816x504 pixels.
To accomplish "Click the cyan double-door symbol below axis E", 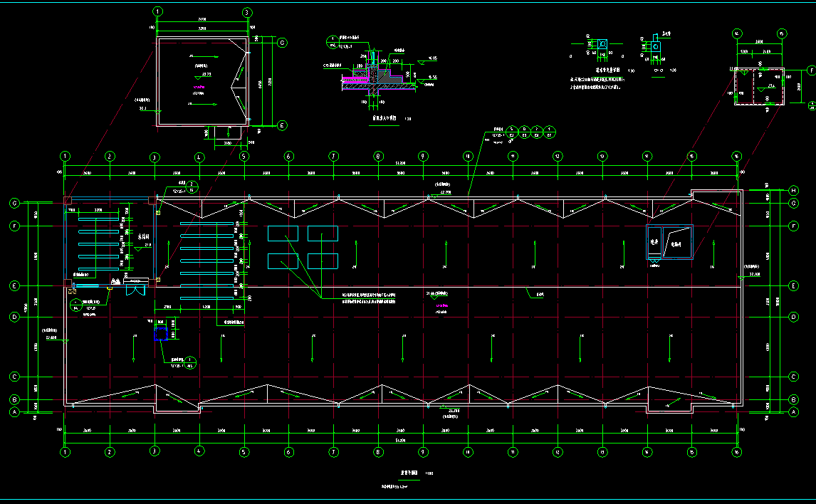I will pos(134,289).
